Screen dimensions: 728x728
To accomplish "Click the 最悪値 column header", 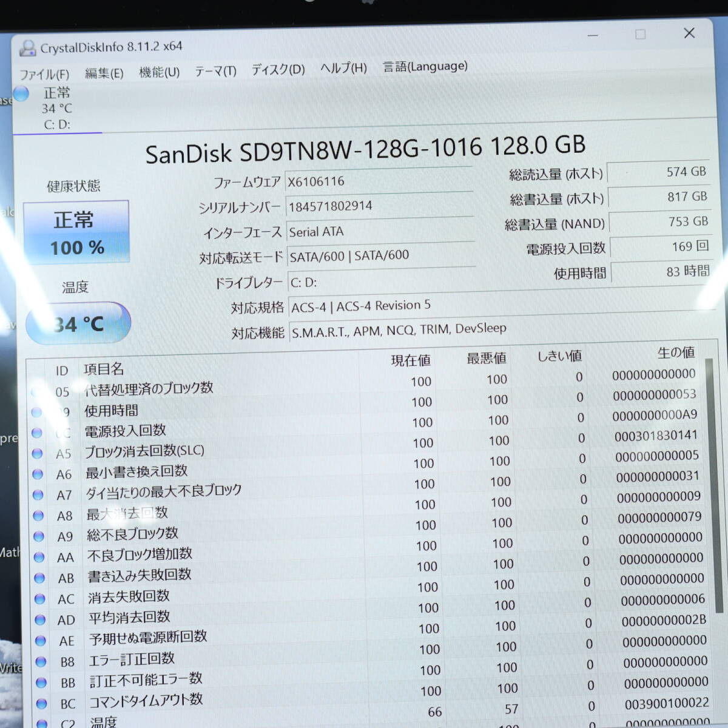I will (487, 359).
